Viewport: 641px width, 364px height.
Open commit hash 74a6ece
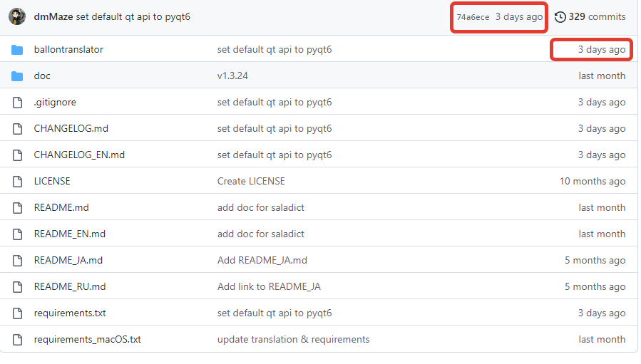tap(473, 17)
